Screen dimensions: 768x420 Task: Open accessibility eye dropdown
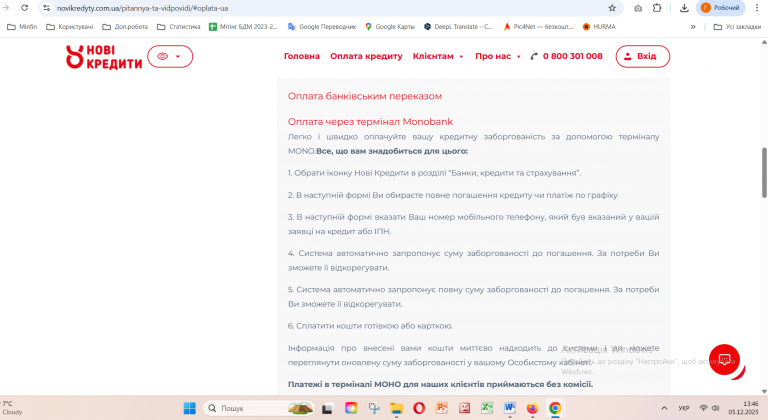[170, 56]
